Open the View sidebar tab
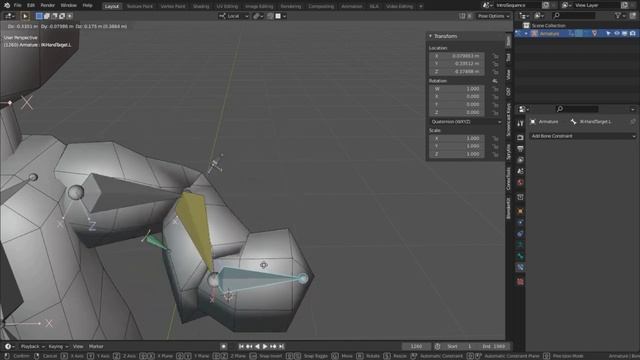Image resolution: width=640 pixels, height=360 pixels. pos(509,74)
